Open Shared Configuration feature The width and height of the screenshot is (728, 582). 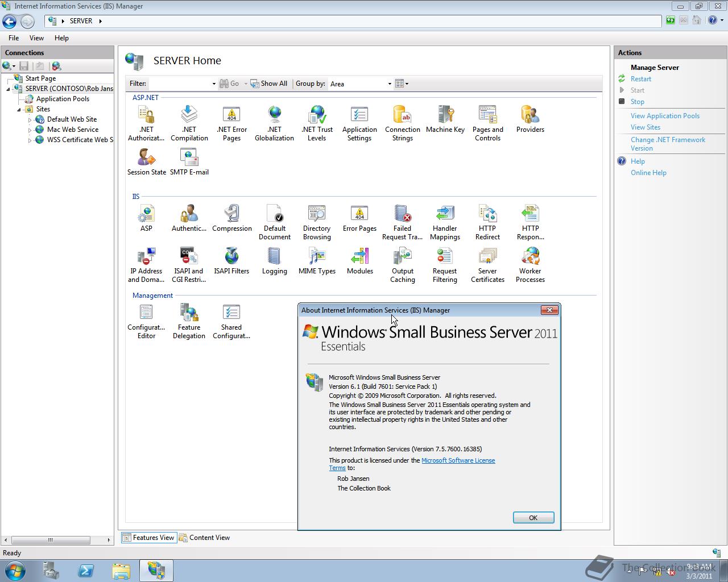231,321
